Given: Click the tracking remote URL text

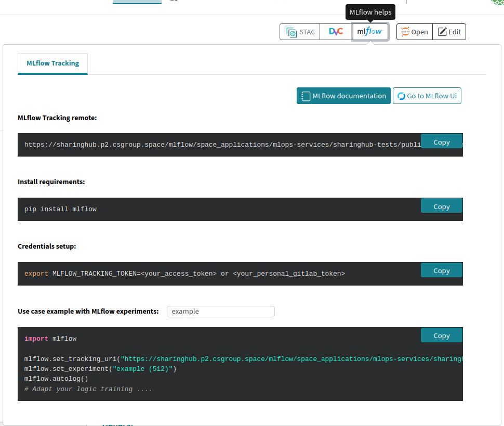Looking at the screenshot, I should (x=222, y=145).
